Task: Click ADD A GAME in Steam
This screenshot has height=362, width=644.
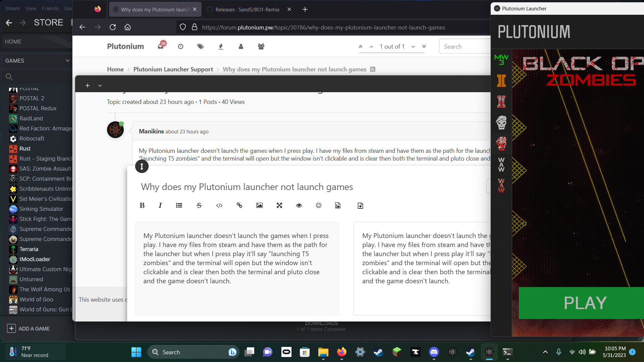Action: click(29, 328)
